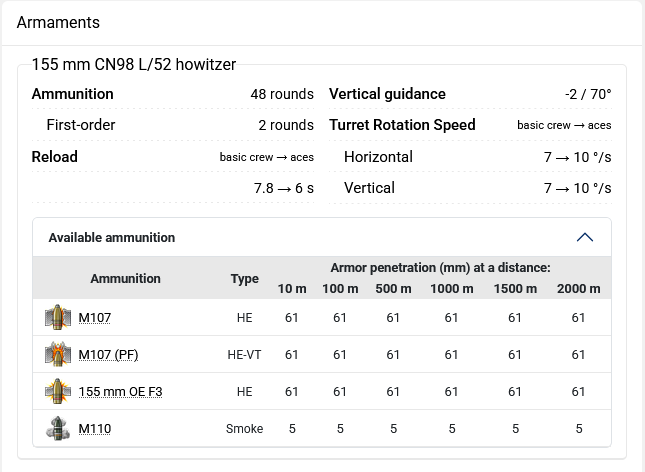Click the Armaments section heading
Screen dimensions: 645x472
(x=58, y=22)
